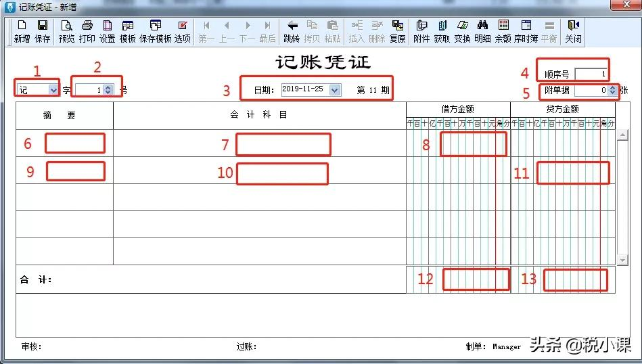Go to 下一 next voucher
The width and height of the screenshot is (642, 364).
[248, 32]
